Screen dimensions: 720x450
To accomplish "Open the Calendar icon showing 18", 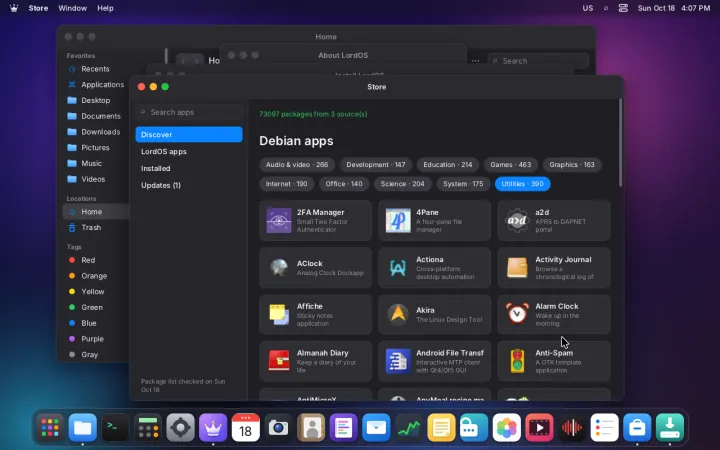I will 245,428.
